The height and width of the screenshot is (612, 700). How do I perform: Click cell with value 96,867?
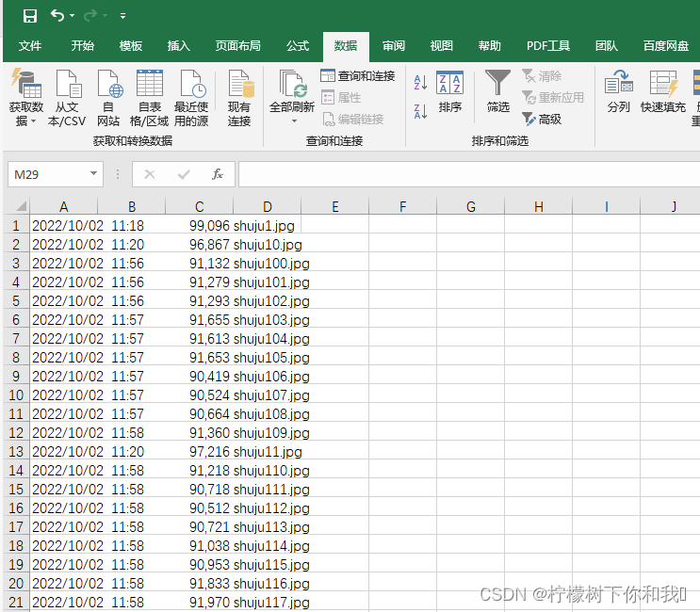pyautogui.click(x=199, y=245)
